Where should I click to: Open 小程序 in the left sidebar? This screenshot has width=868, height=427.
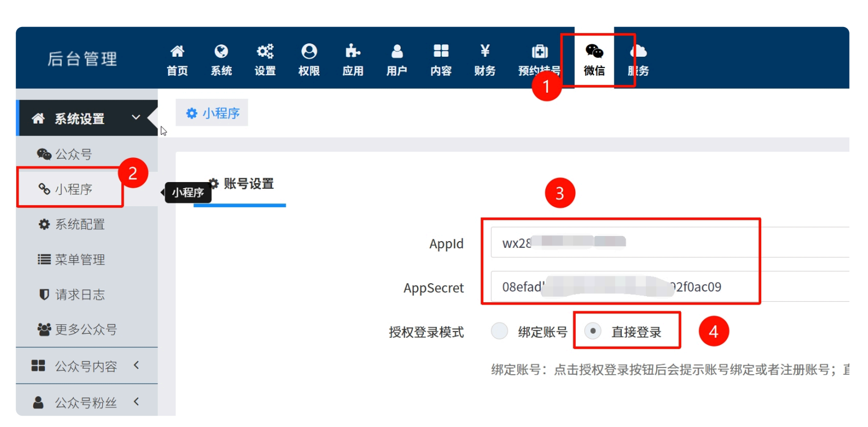tap(73, 189)
